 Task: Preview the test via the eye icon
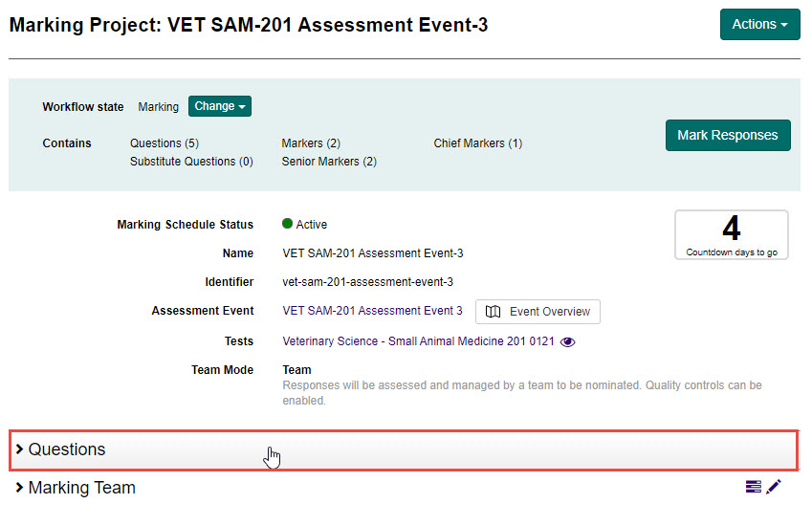click(x=567, y=341)
